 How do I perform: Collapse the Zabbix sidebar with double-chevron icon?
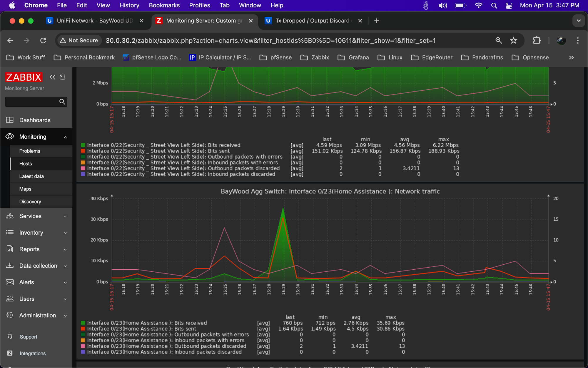click(52, 77)
